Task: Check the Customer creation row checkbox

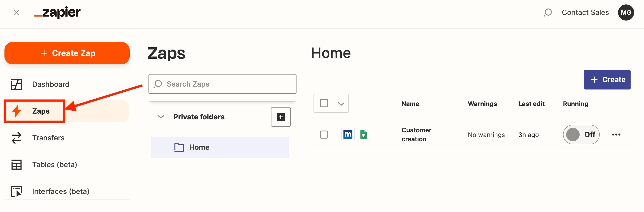Action: (324, 134)
